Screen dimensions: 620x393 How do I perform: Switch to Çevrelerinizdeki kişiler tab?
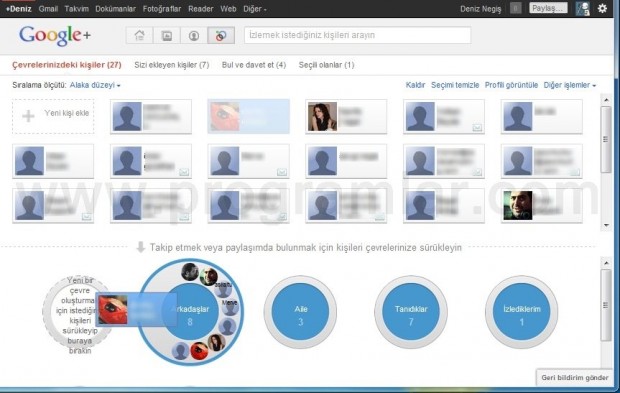click(67, 65)
